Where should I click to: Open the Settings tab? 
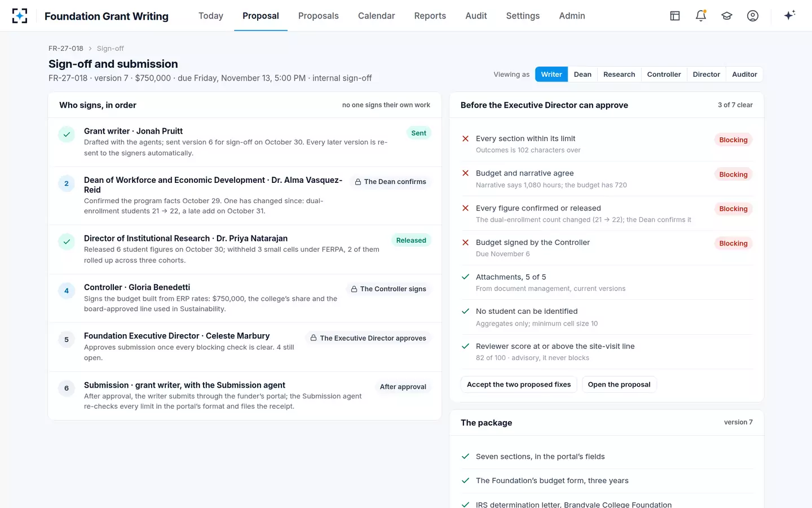[x=523, y=16]
